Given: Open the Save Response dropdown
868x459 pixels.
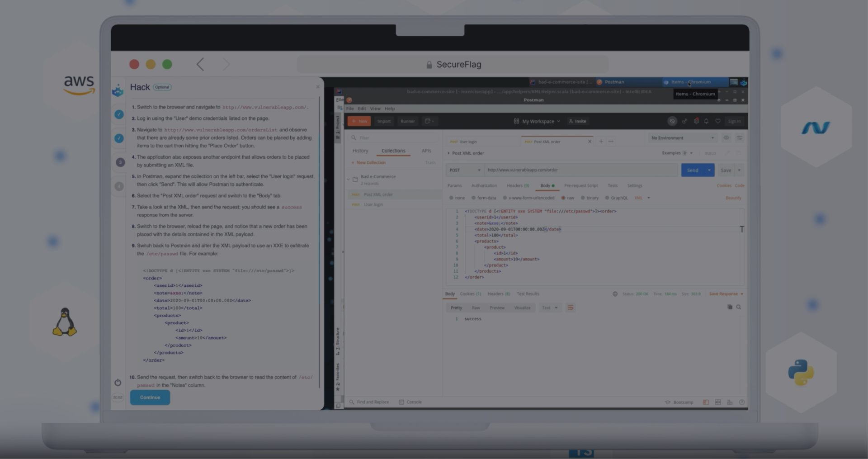Looking at the screenshot, I should [726, 294].
